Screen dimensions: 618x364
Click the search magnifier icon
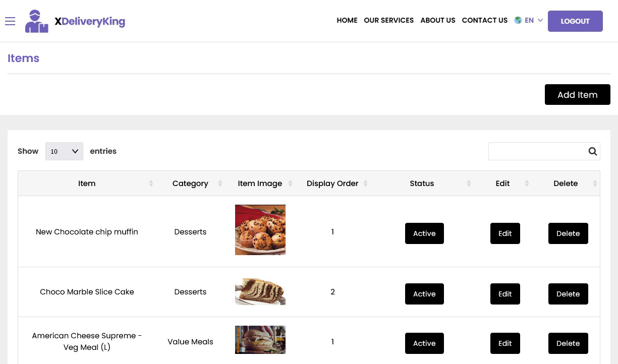592,151
